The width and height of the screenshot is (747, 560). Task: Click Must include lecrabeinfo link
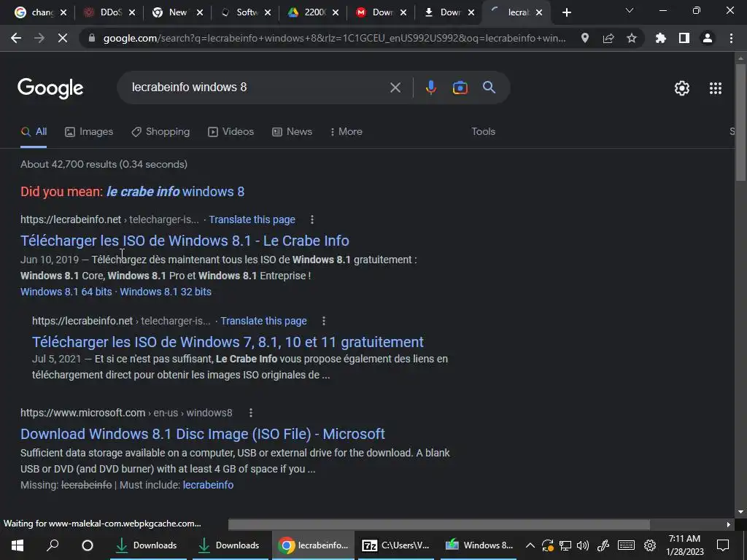click(208, 485)
